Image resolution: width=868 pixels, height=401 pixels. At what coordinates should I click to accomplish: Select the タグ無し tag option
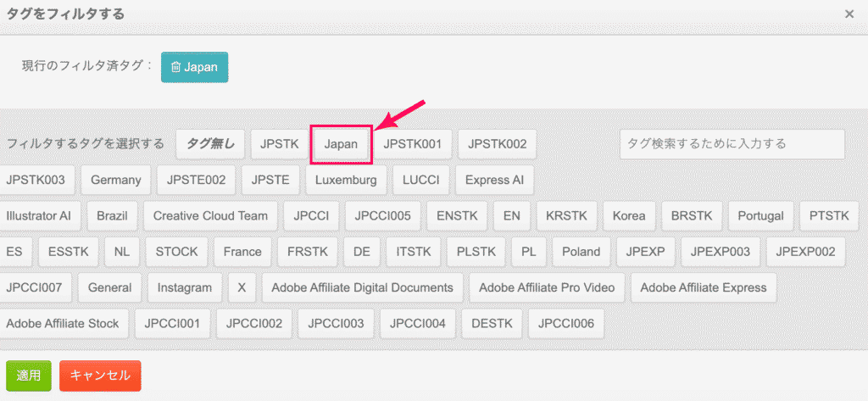(210, 144)
